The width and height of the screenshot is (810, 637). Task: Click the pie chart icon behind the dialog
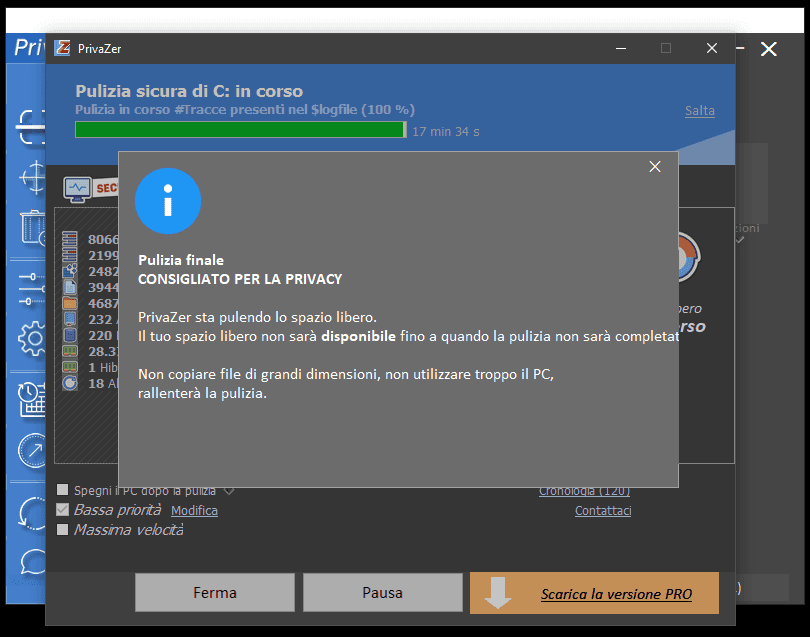[690, 257]
